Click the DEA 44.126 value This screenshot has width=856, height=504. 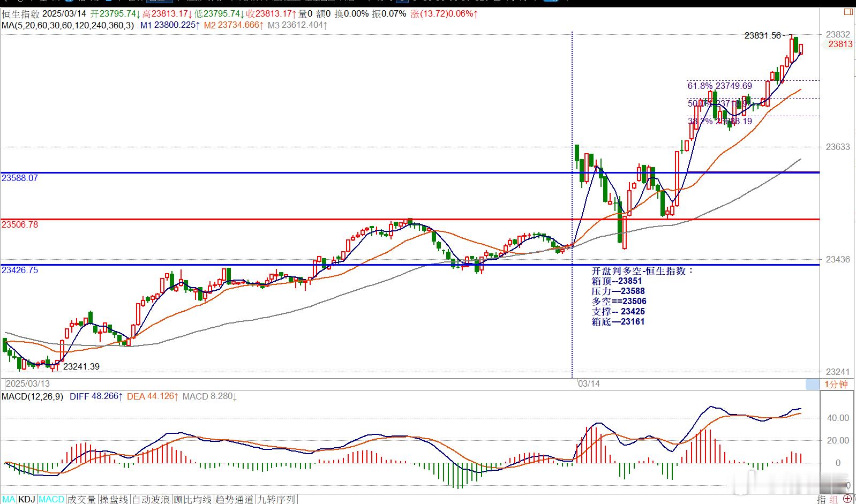[x=153, y=396]
